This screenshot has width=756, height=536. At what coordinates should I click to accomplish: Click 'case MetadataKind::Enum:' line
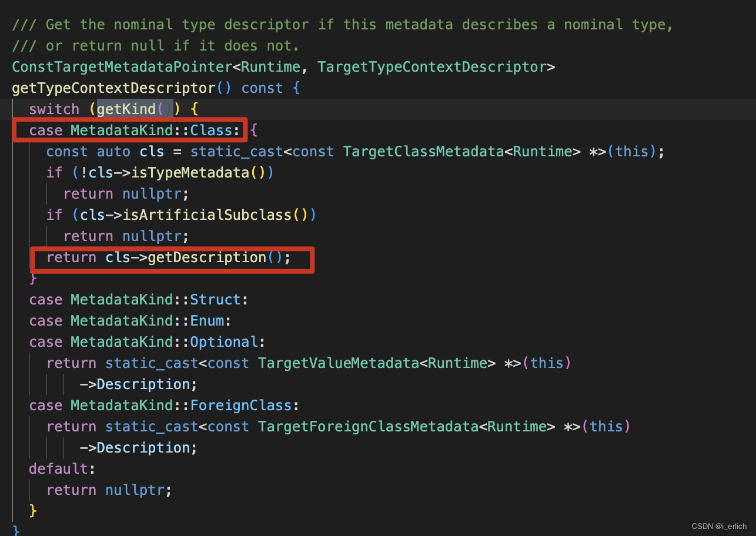[x=131, y=321]
